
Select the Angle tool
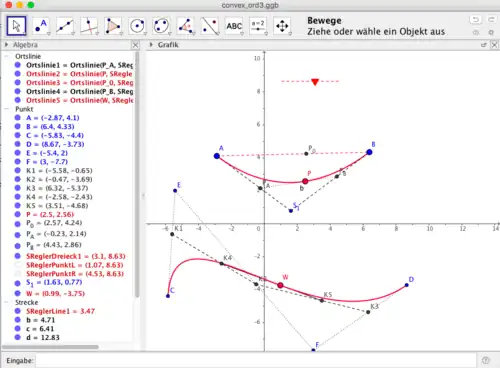pyautogui.click(x=185, y=26)
